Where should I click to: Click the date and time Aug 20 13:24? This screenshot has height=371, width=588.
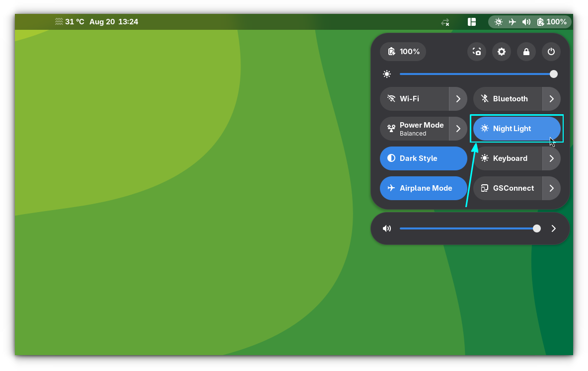[x=114, y=22]
